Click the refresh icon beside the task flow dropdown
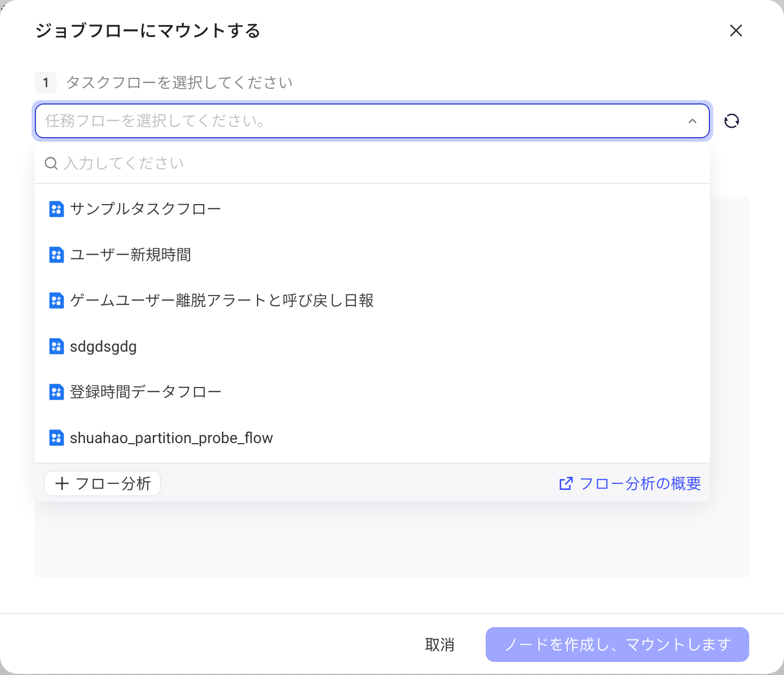Viewport: 784px width, 675px height. coord(732,121)
